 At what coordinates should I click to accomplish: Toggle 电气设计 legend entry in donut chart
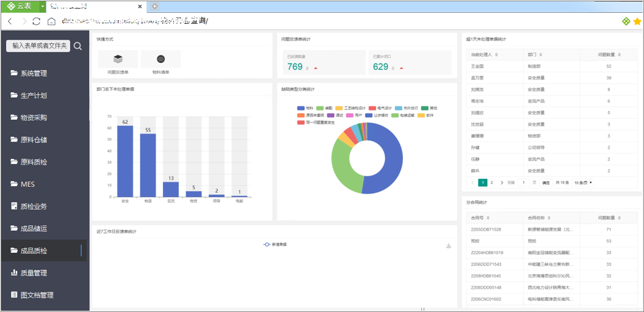click(x=380, y=107)
